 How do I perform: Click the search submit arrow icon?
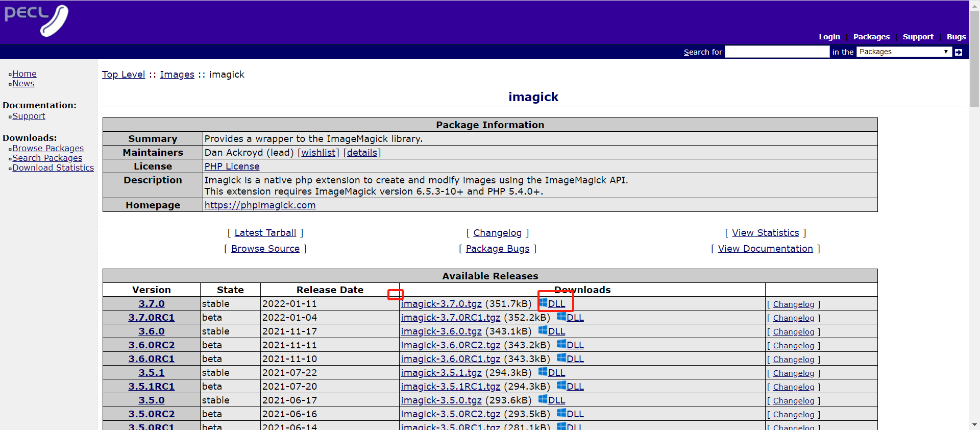[x=959, y=52]
